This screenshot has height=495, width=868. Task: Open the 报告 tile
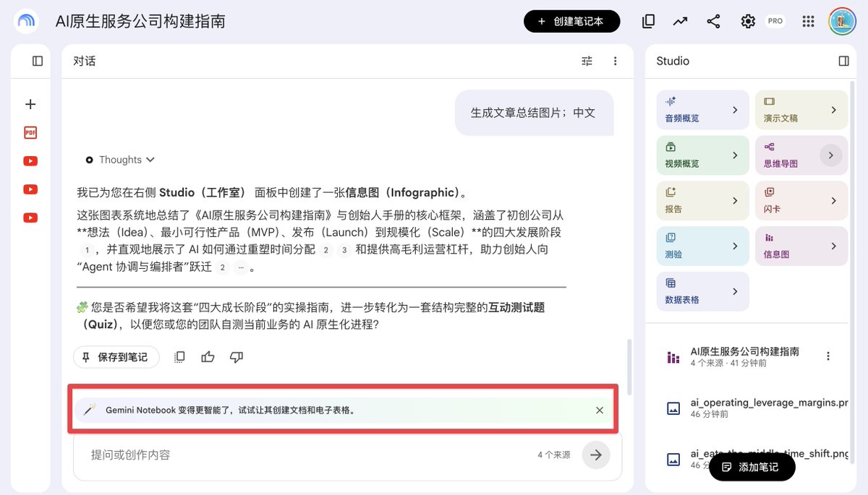coord(702,201)
